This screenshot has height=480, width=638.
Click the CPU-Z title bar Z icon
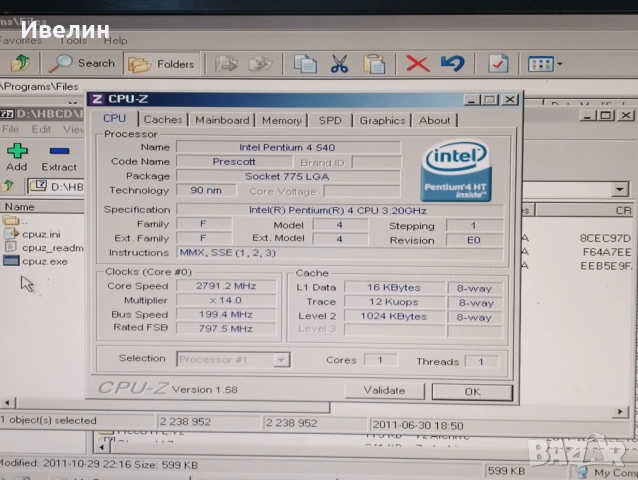pos(97,99)
